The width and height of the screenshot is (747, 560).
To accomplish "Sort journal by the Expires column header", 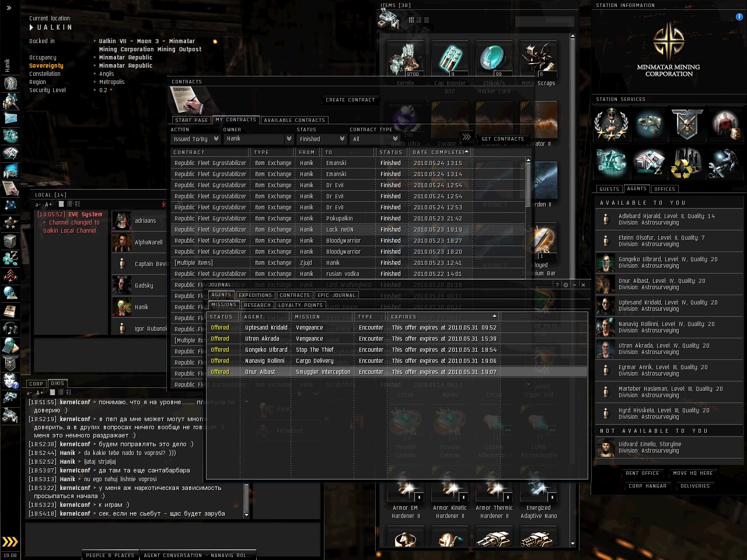I will click(443, 317).
